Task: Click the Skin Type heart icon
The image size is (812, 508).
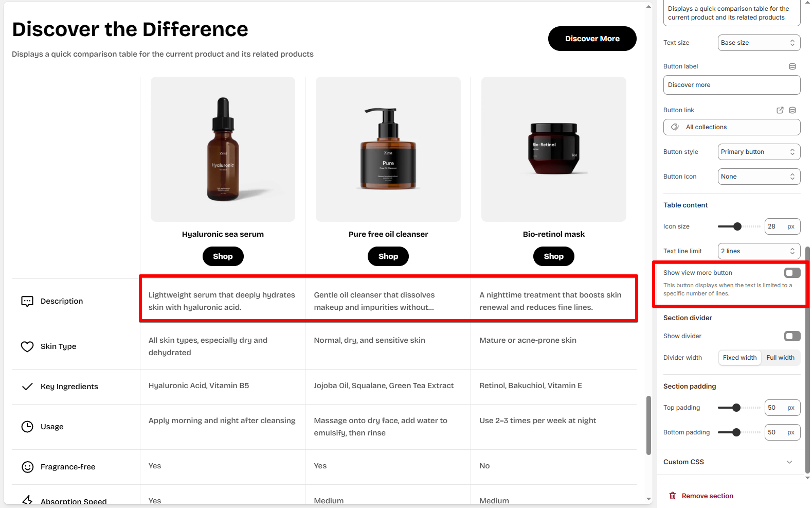Action: pos(27,346)
